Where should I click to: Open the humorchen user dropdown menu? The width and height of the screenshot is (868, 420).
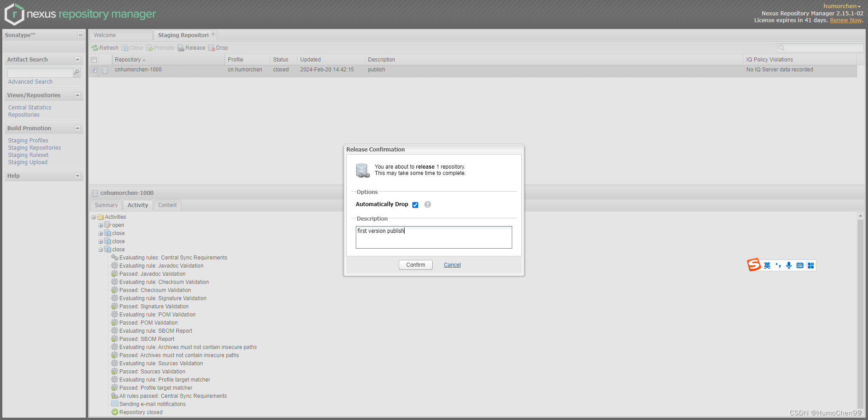click(x=842, y=6)
